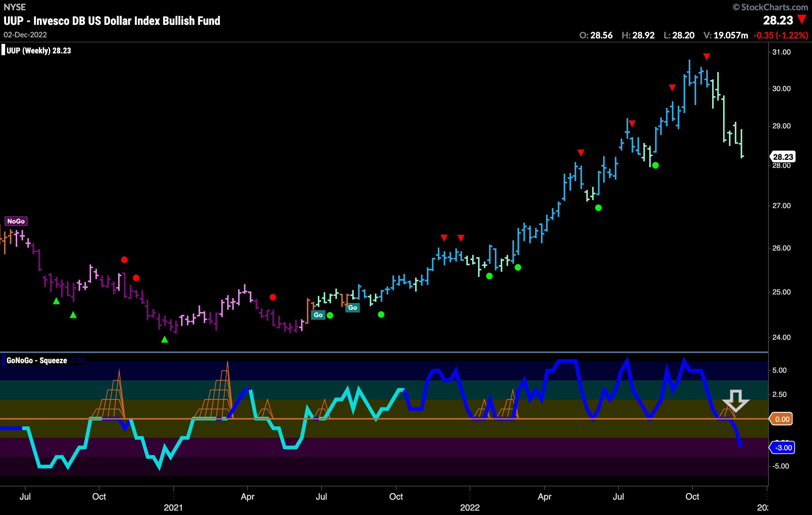Click the green dot next to first Go badge

pos(330,315)
